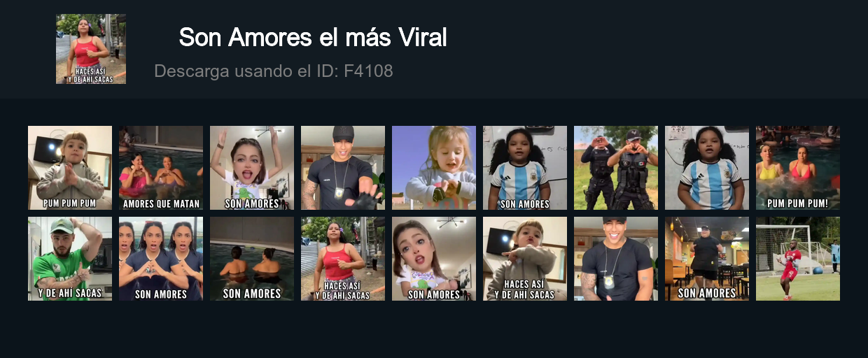Choose back-view pool 'SON AMORES' sticker
868x358 pixels.
(x=252, y=259)
